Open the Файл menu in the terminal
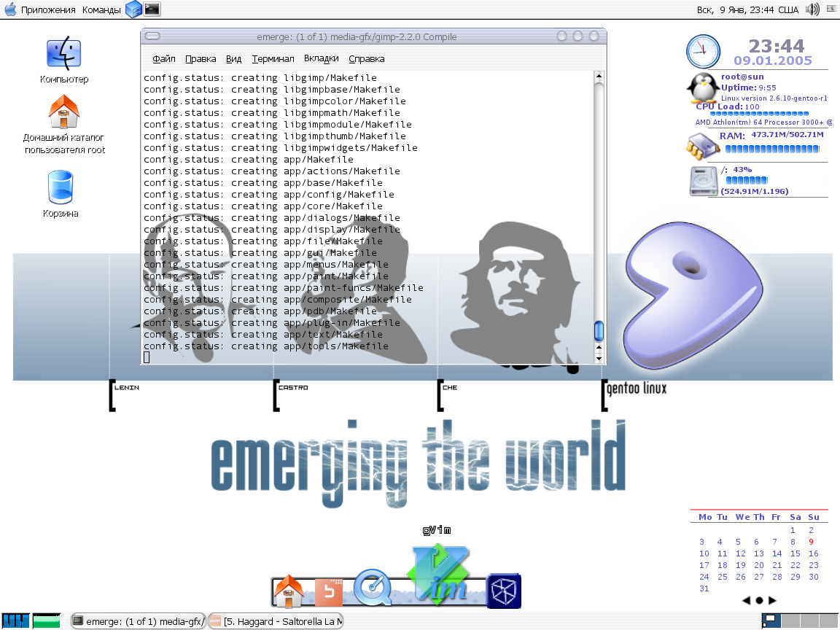The width and height of the screenshot is (840, 630). (164, 59)
